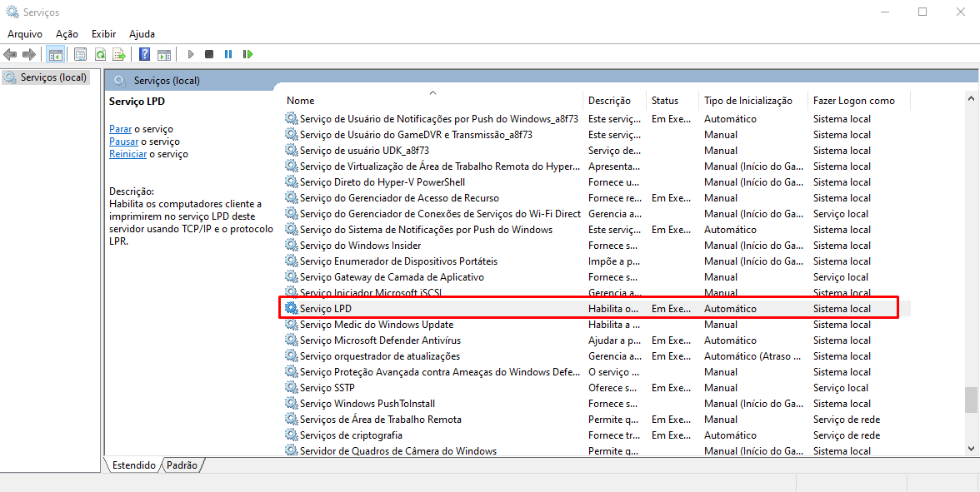
Task: Open the Properties toolbar icon
Action: click(80, 54)
